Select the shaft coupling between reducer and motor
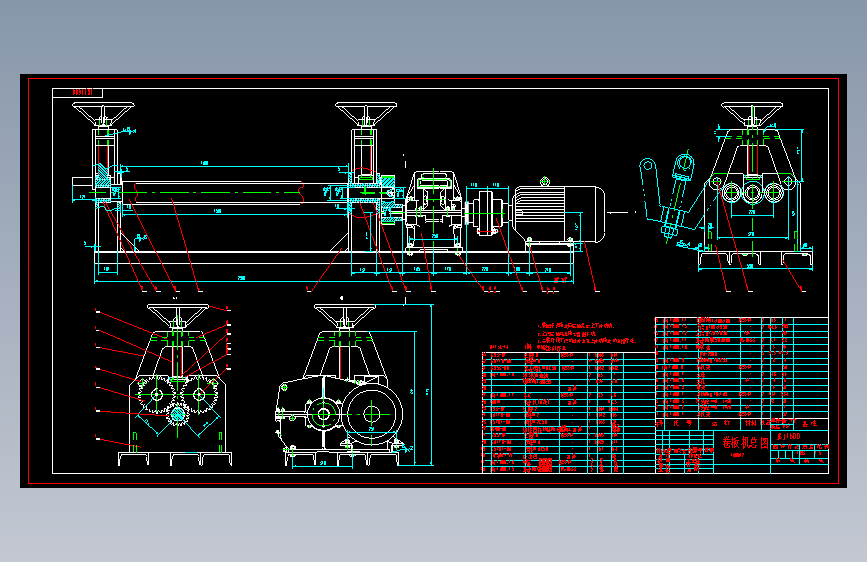This screenshot has height=562, width=867. pos(486,212)
